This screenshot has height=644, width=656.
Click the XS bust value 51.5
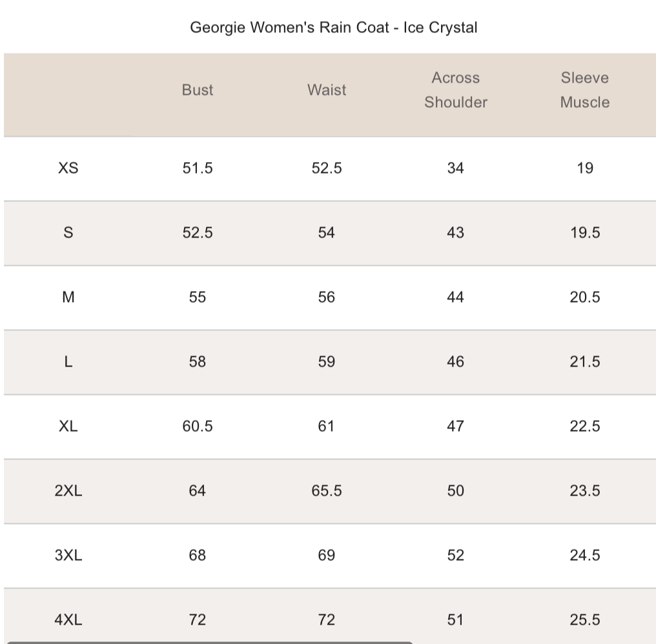197,168
